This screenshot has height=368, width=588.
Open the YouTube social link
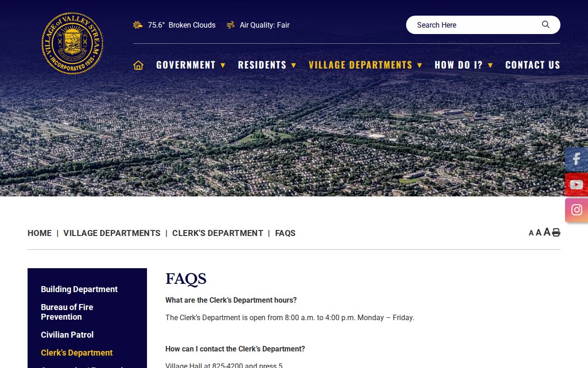point(577,184)
